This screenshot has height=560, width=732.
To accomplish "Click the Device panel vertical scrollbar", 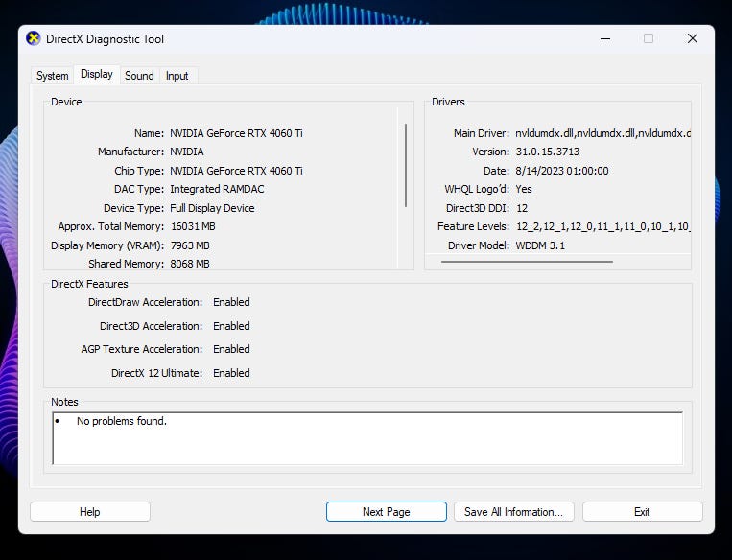I will point(406,165).
